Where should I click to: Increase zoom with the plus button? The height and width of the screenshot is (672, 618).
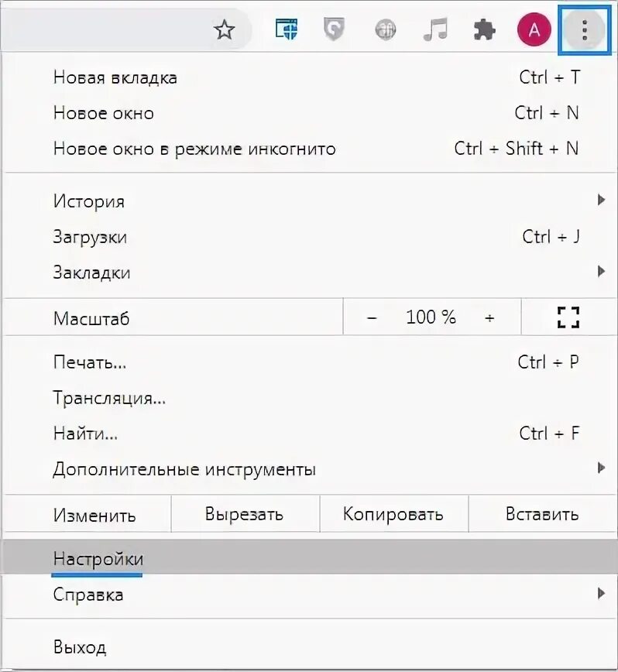click(x=489, y=317)
